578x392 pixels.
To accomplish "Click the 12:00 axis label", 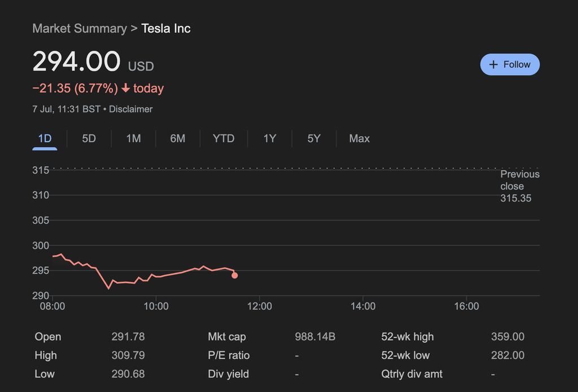I will [x=260, y=306].
